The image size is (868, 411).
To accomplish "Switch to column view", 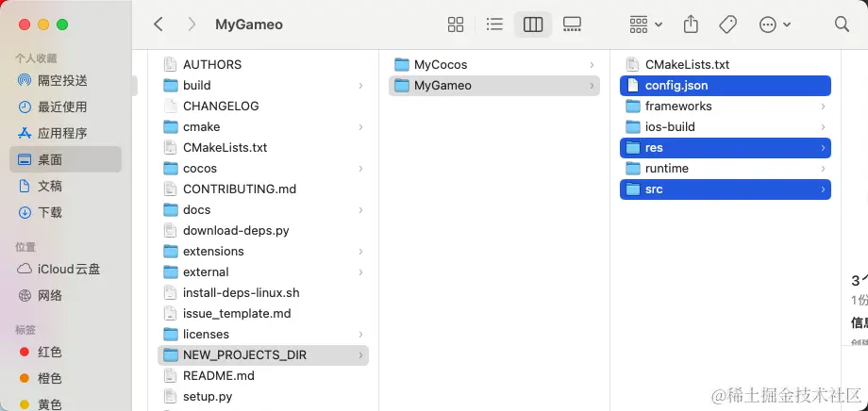I will [x=532, y=25].
